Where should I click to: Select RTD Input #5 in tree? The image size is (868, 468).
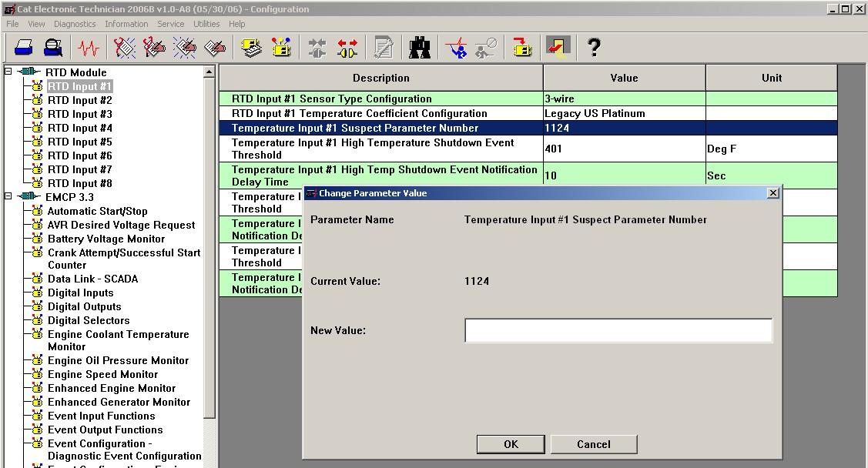(x=80, y=142)
